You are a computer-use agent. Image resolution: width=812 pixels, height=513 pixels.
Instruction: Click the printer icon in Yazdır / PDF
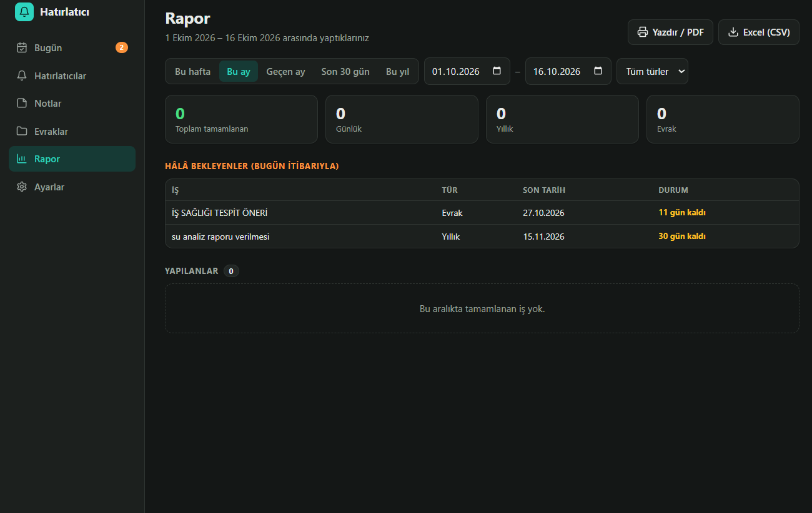click(x=642, y=32)
